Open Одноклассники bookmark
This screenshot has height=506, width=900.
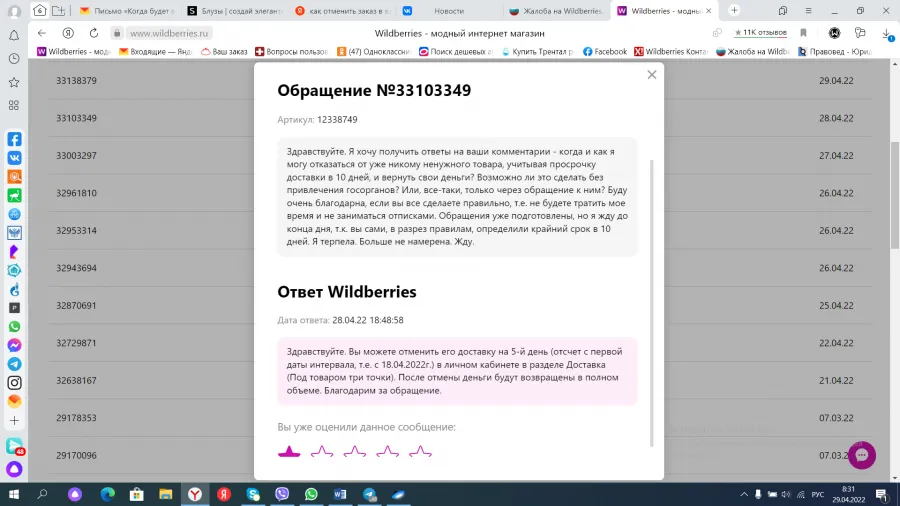[374, 52]
